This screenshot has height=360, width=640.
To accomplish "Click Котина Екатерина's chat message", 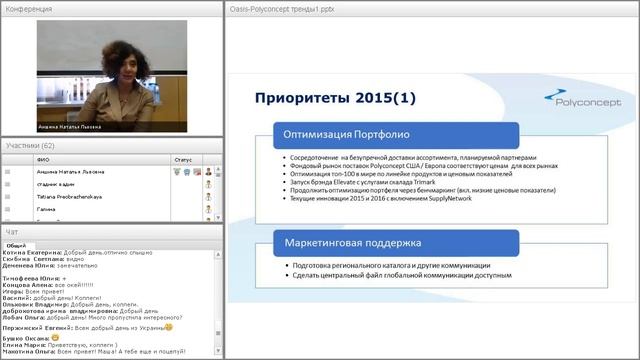I will coord(77,253).
